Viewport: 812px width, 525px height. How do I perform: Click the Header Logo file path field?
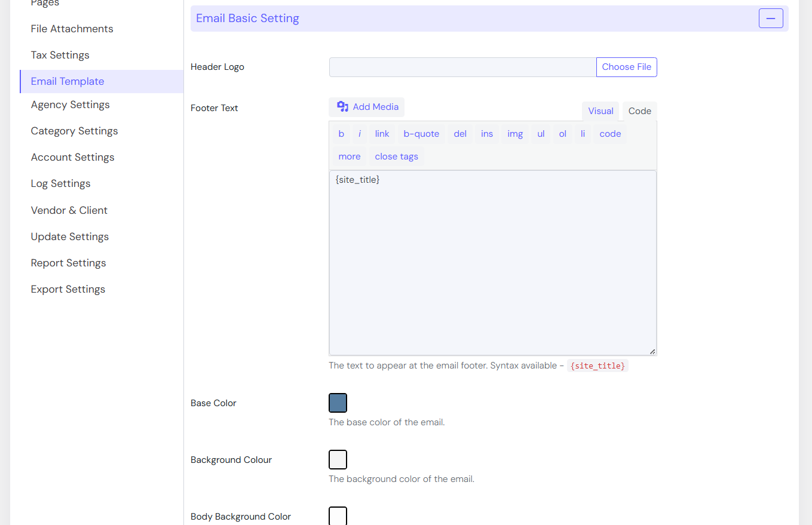pos(462,67)
